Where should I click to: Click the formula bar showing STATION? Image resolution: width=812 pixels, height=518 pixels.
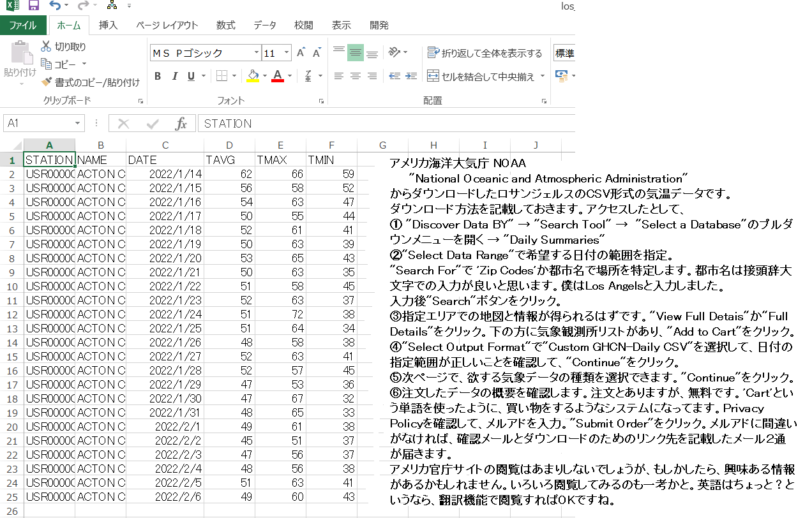click(386, 124)
